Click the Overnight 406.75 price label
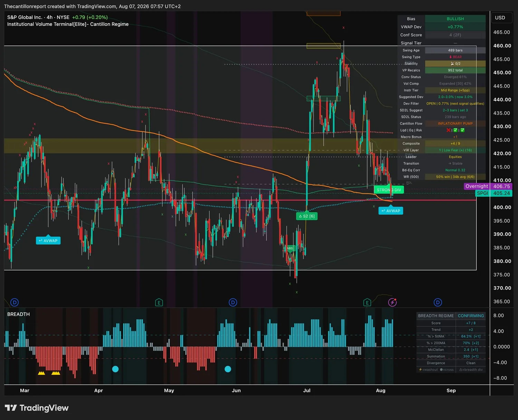Viewport: 518px width, 420px height. 488,186
